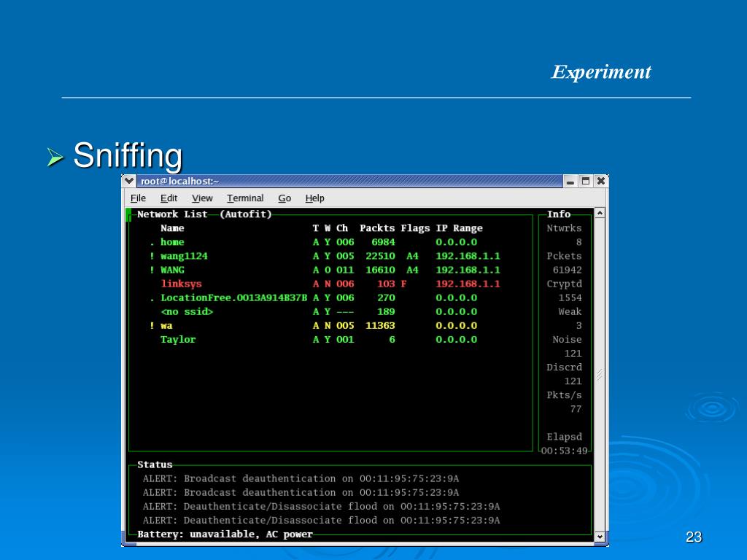747x560 pixels.
Task: Open the View menu
Action: [x=202, y=198]
